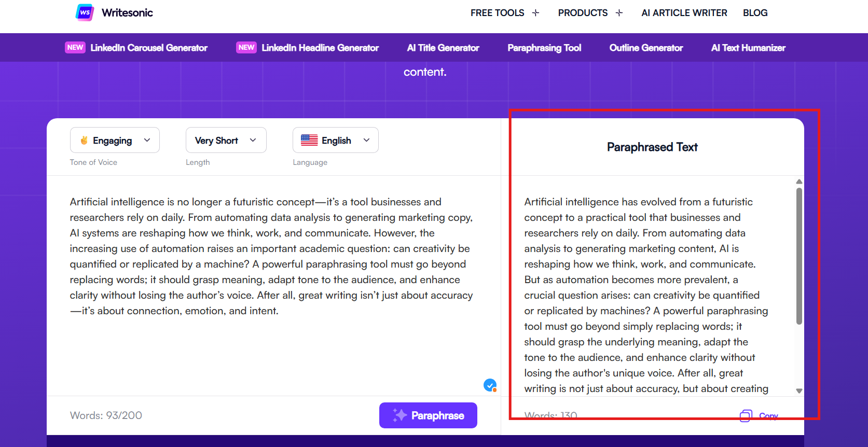Viewport: 868px width, 447px height.
Task: Click the plus icon beside FREE TOOLS
Action: 536,13
